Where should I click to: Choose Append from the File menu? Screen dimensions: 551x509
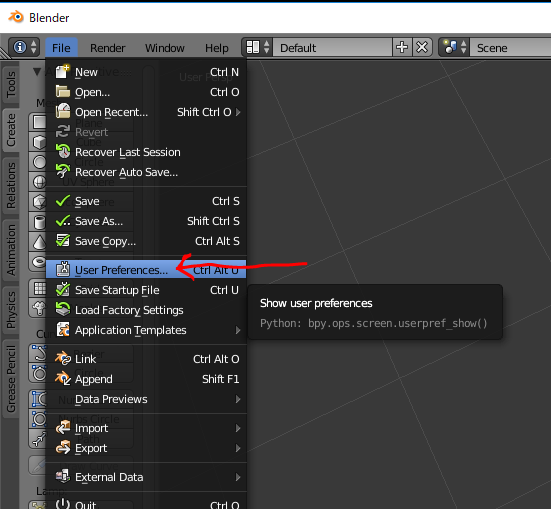pos(146,379)
